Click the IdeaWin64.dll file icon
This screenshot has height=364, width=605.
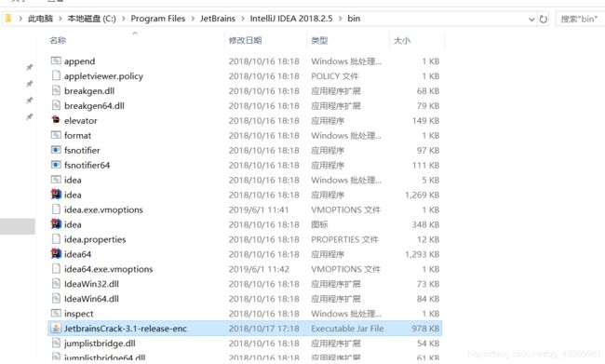pyautogui.click(x=57, y=298)
